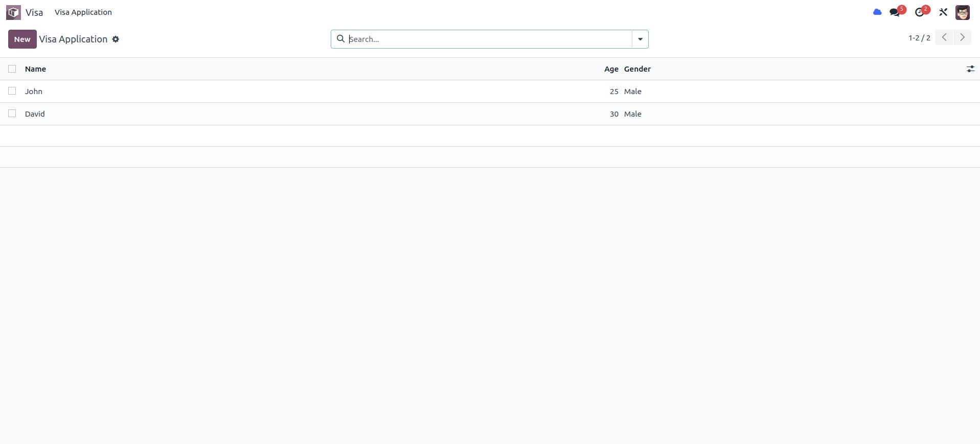
Task: Open the conversations messages icon
Action: coord(895,12)
